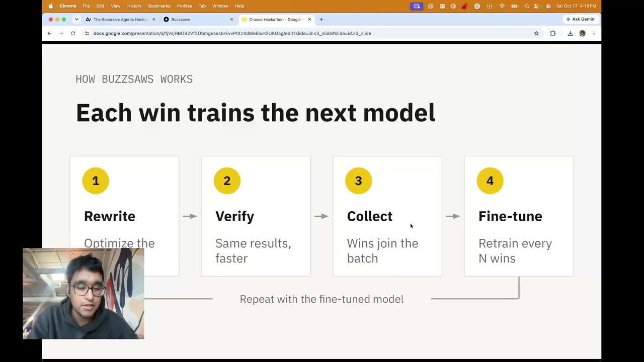The width and height of the screenshot is (644, 362).
Task: Open the Help menu
Action: (x=239, y=6)
